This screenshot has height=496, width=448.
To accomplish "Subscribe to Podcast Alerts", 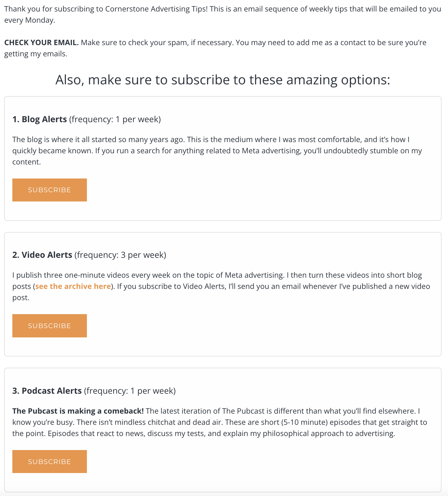I will (50, 462).
